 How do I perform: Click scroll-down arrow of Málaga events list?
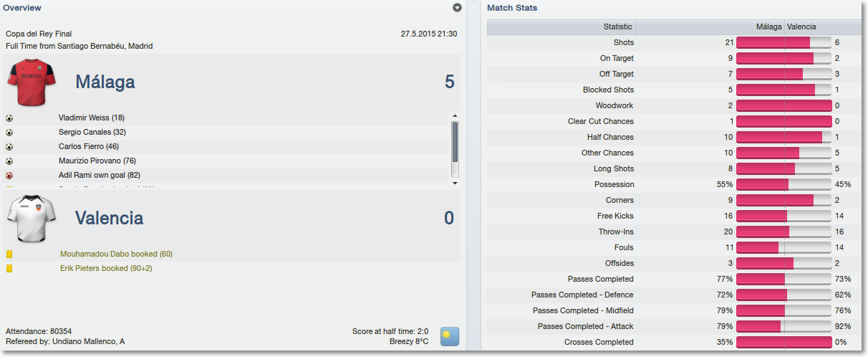coord(455,184)
